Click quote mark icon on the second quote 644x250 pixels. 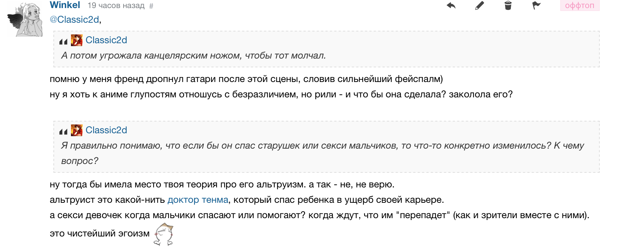(63, 132)
